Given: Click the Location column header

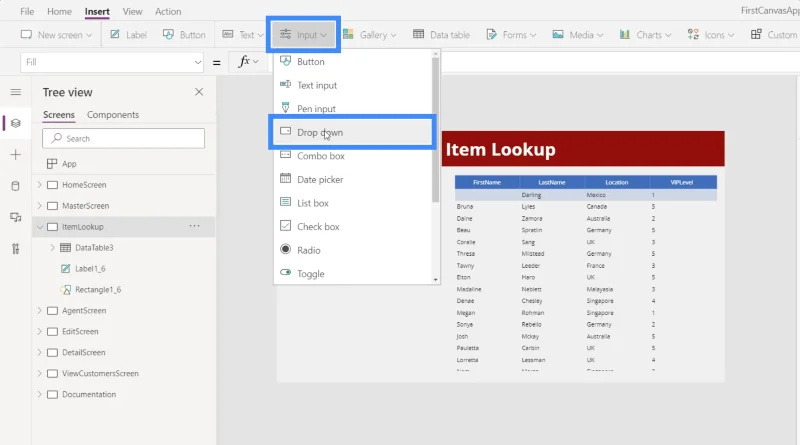Looking at the screenshot, I should click(x=617, y=182).
